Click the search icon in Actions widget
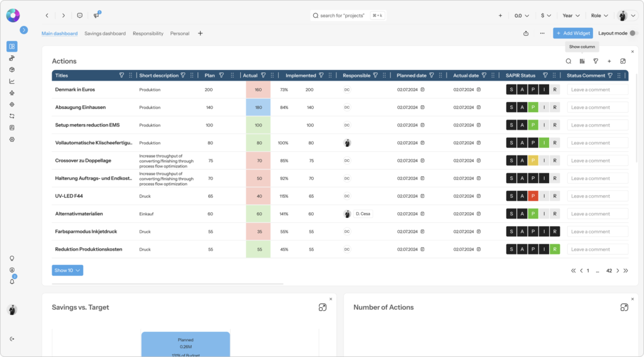 click(569, 61)
